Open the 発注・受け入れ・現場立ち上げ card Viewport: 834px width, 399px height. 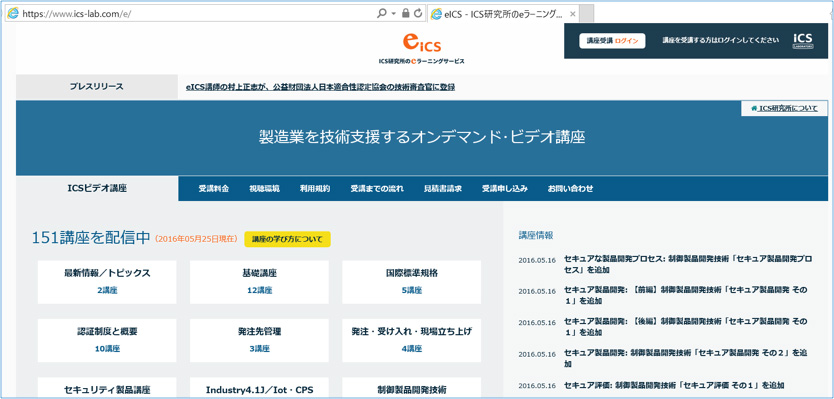pyautogui.click(x=412, y=340)
